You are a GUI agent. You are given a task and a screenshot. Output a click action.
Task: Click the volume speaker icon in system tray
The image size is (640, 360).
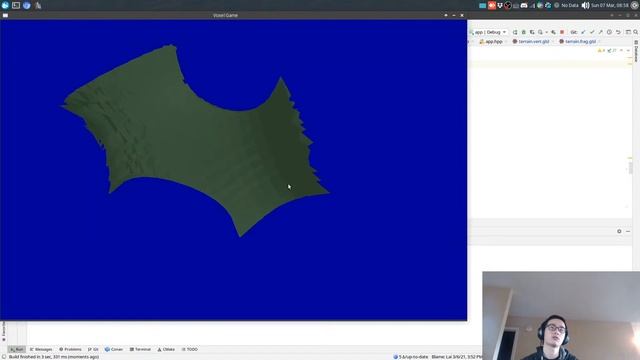[586, 5]
